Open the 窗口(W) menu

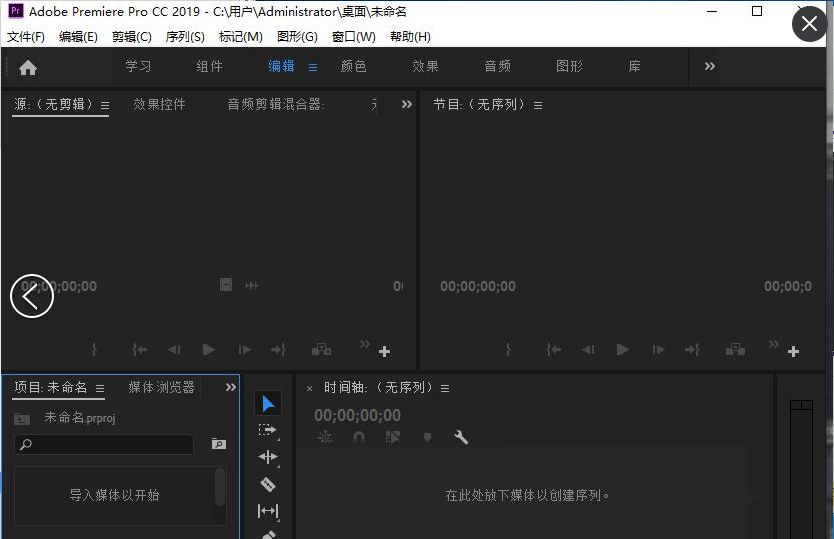tap(353, 37)
